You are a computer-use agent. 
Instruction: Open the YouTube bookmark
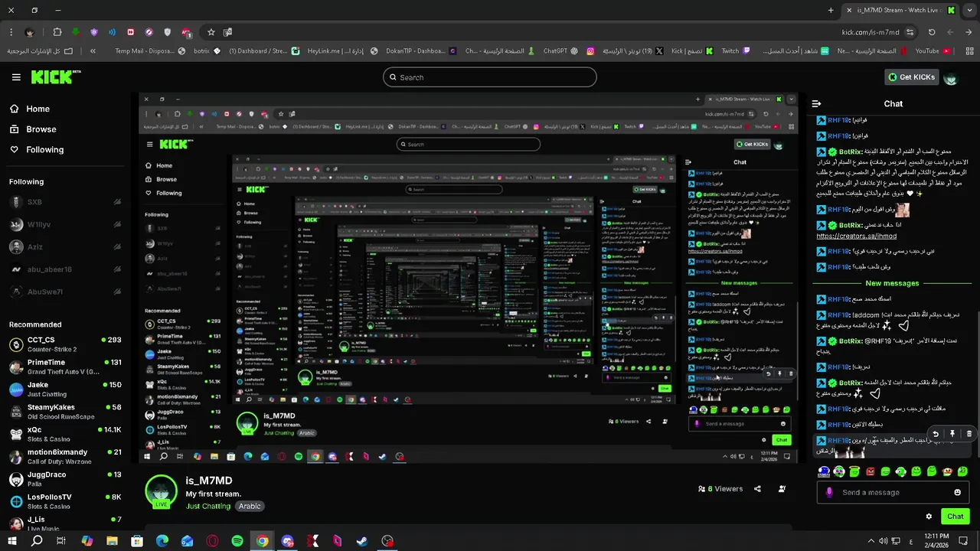point(933,51)
